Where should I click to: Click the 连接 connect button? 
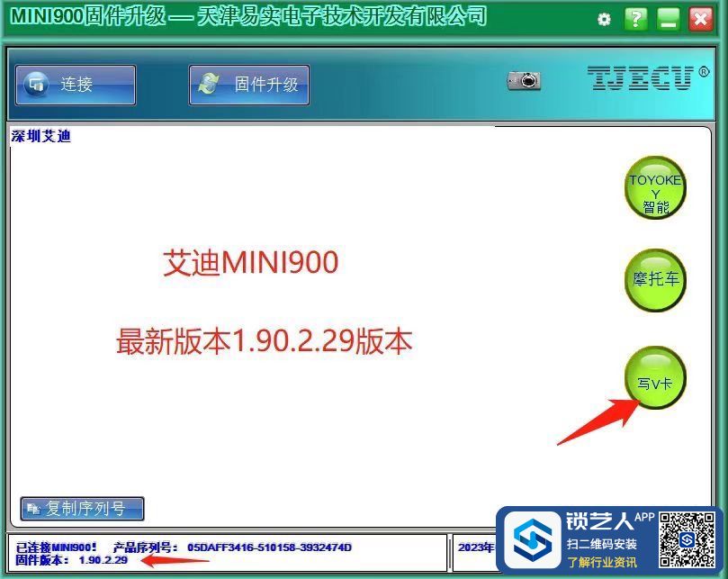76,85
